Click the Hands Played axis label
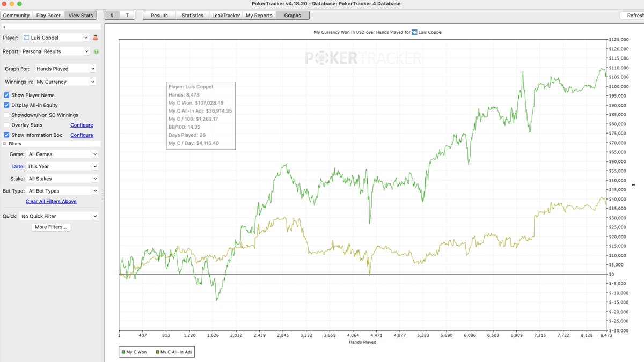Screen dimensions: 644x362 [362, 342]
